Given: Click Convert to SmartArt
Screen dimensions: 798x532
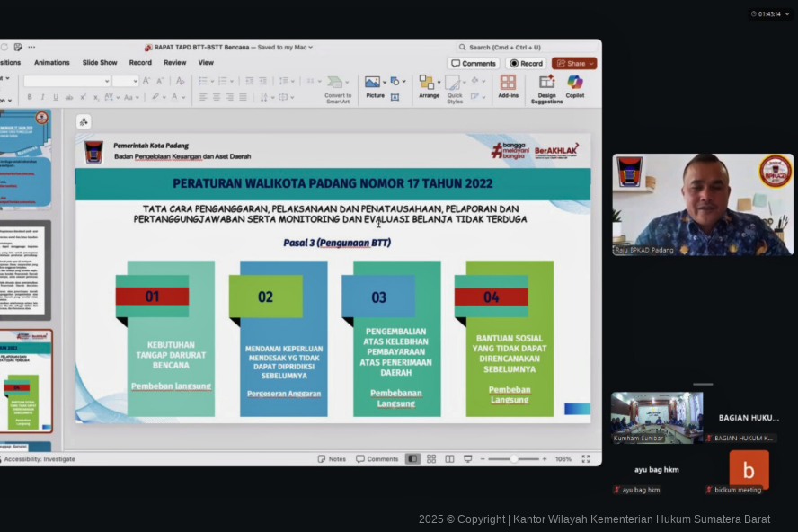Looking at the screenshot, I should [x=338, y=85].
